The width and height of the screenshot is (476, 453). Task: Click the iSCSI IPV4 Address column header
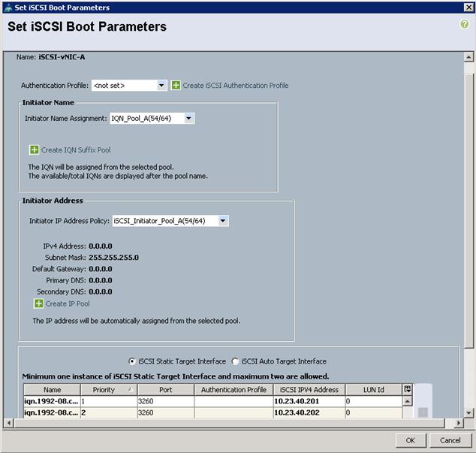[309, 389]
